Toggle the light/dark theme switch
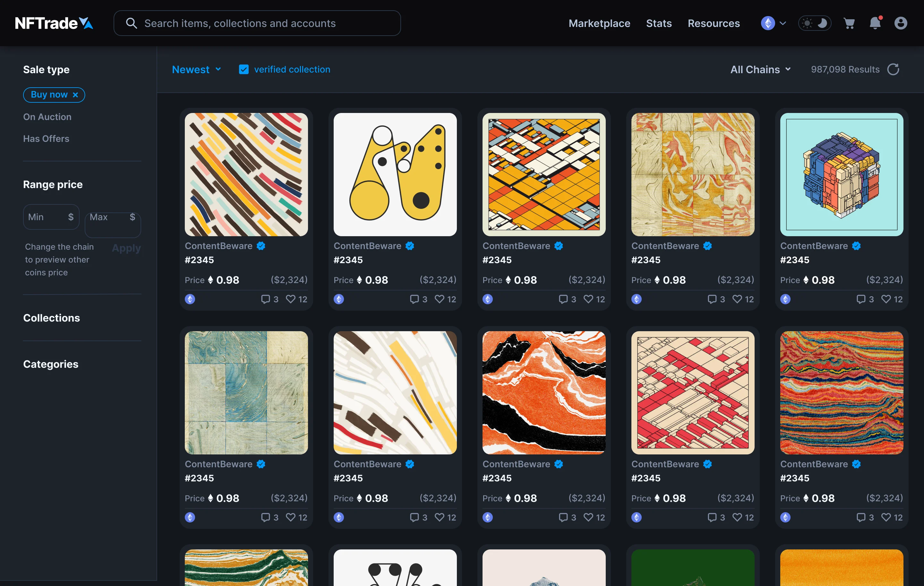Viewport: 924px width, 586px height. [x=815, y=23]
